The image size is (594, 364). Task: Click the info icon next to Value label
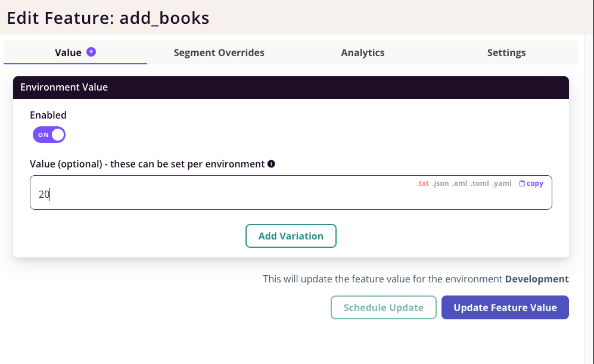[271, 164]
